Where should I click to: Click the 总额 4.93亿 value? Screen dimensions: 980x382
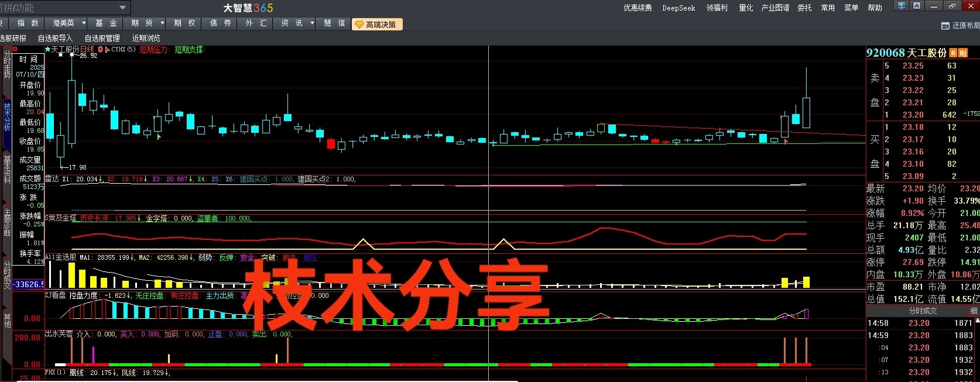(910, 250)
